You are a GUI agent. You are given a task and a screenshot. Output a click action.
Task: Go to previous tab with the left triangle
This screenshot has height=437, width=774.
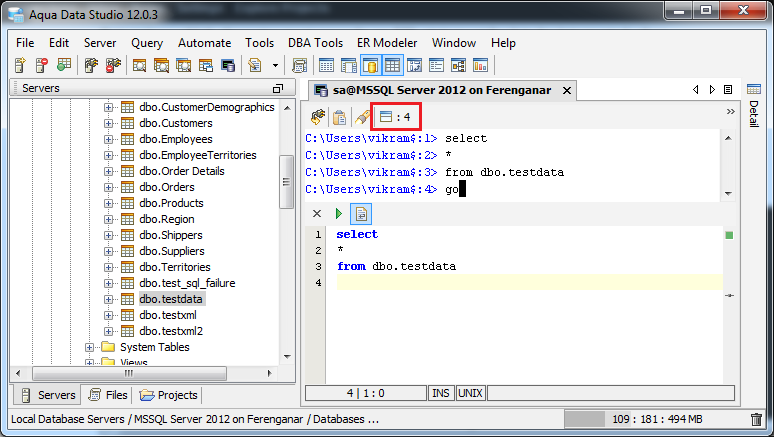(696, 89)
